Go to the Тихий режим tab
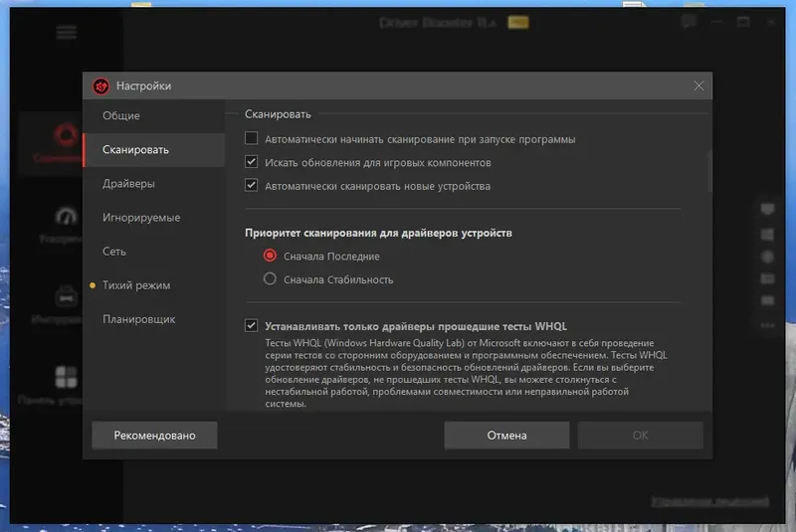The height and width of the screenshot is (532, 796). coord(154,285)
